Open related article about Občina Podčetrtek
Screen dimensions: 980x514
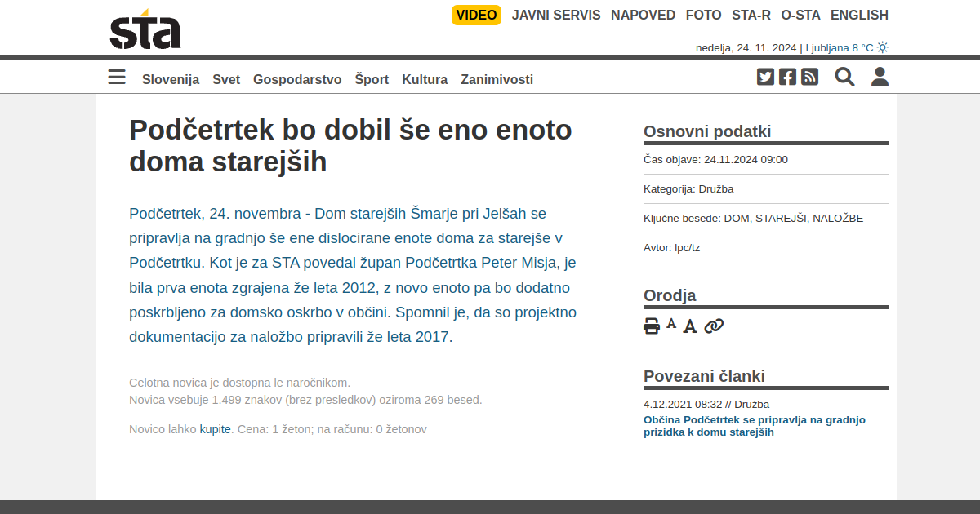tap(754, 426)
